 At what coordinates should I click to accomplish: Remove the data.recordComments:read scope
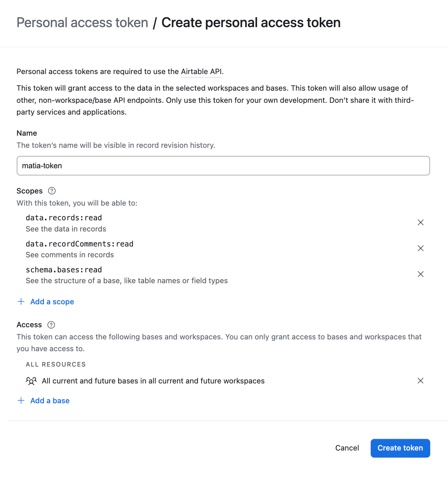(421, 248)
